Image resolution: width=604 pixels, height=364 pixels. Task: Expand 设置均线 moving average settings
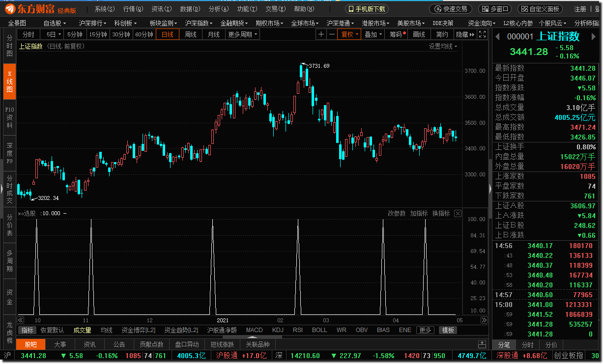[443, 46]
